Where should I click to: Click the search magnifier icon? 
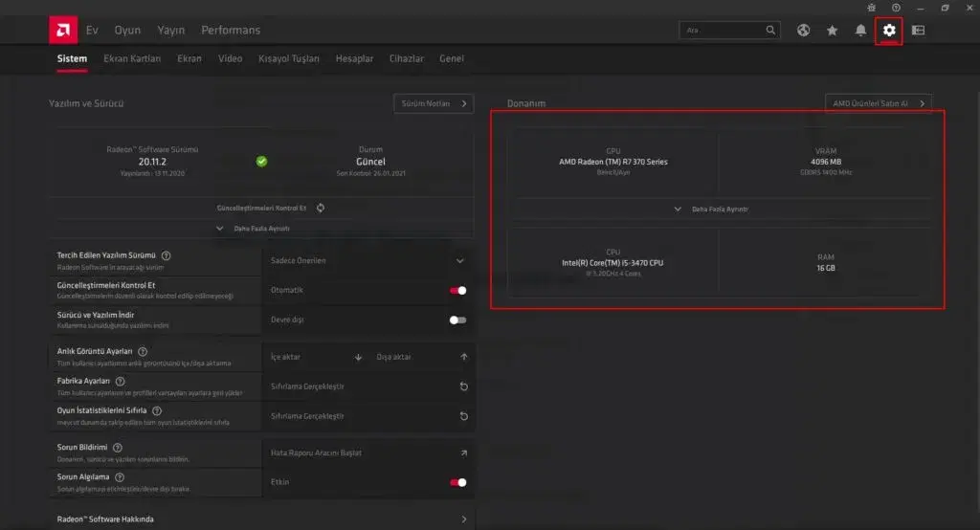click(x=770, y=30)
